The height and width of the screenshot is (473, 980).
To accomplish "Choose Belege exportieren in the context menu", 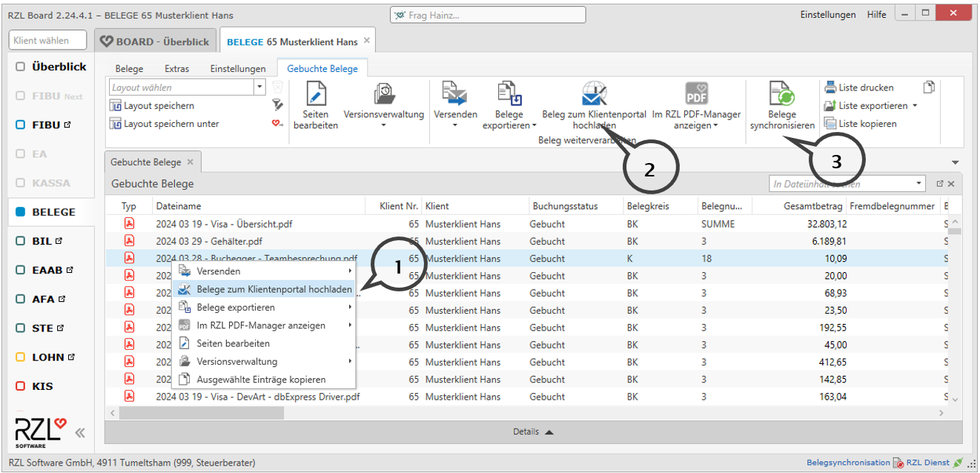I will click(236, 307).
